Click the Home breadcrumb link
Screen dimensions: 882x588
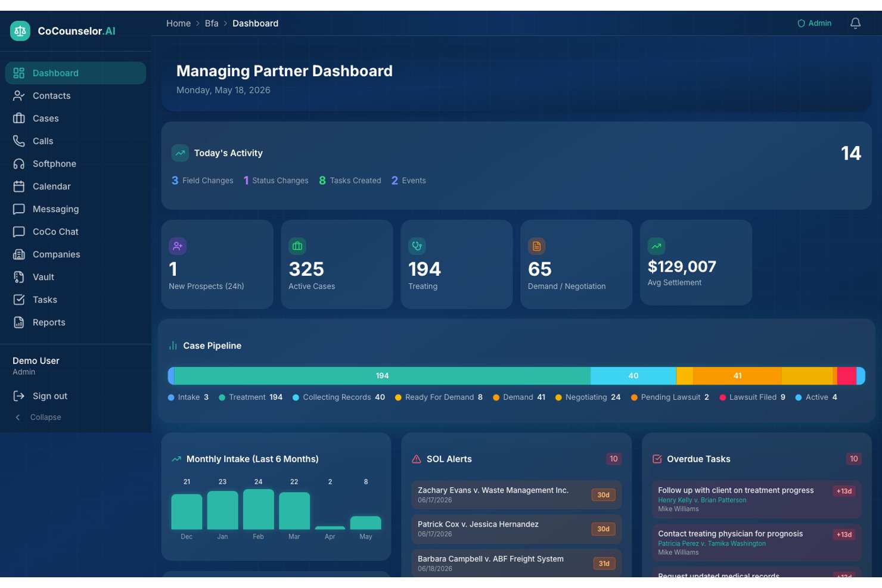178,23
